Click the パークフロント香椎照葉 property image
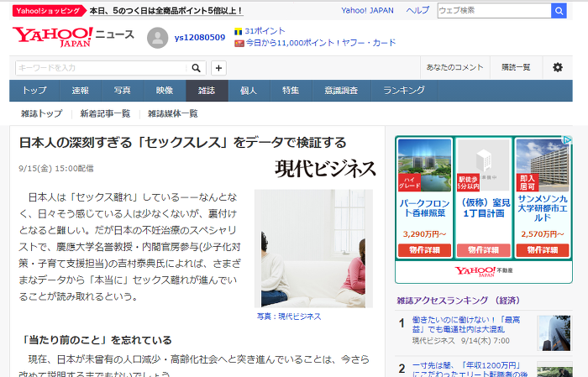Image resolution: width=588 pixels, height=377 pixels. 424,165
